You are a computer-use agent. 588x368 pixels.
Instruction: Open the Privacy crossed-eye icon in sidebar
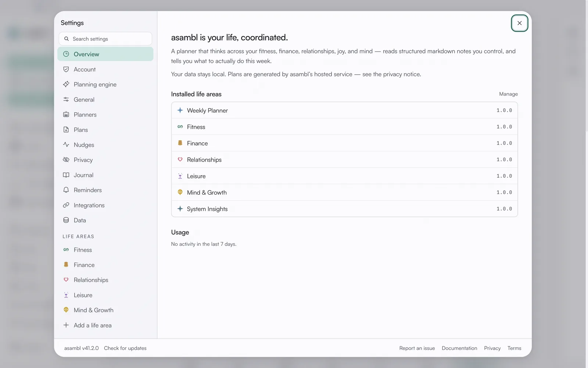coord(66,160)
